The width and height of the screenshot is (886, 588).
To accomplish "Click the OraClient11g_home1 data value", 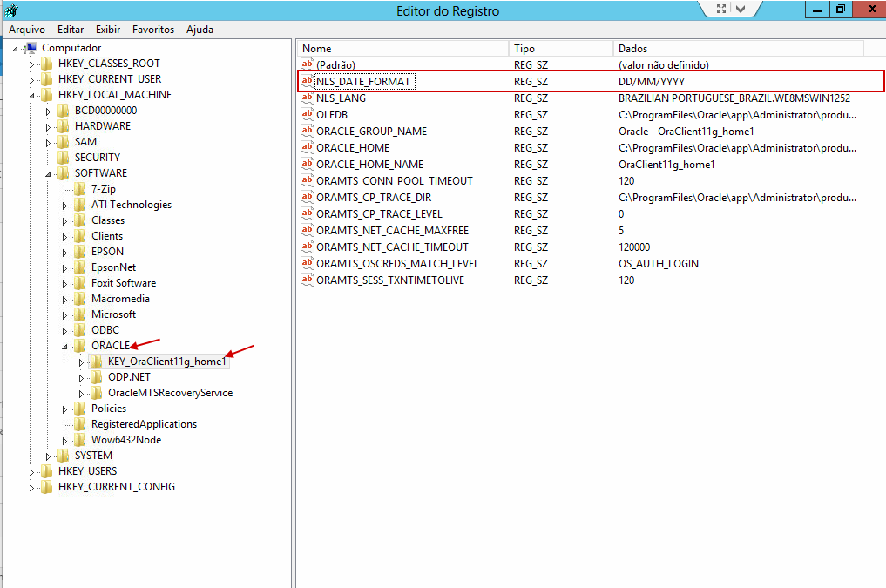I will [x=666, y=165].
